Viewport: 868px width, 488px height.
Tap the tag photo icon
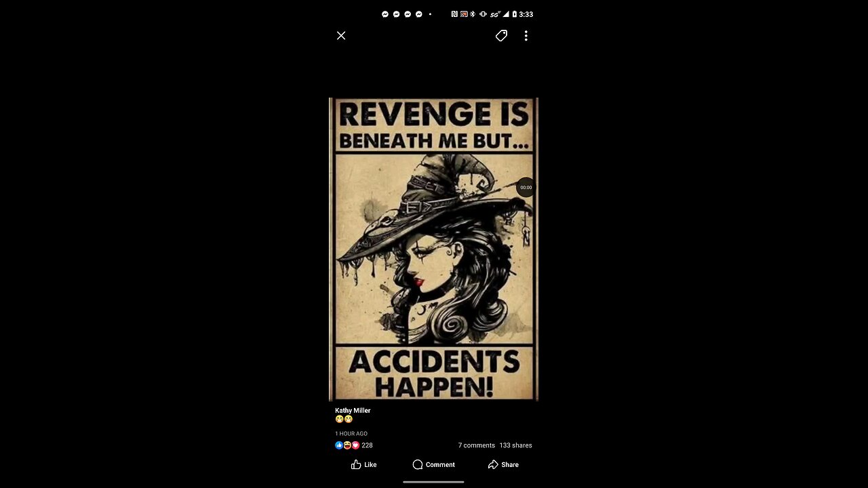[x=501, y=36]
